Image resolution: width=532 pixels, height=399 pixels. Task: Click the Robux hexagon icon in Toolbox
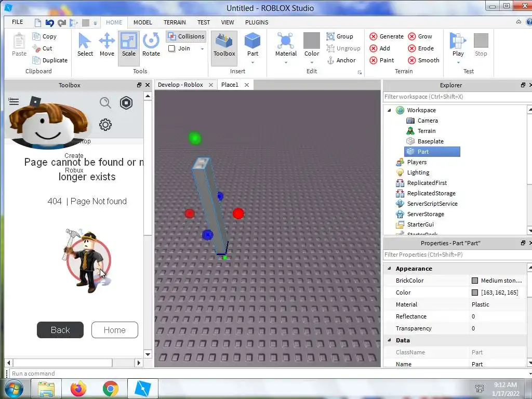pos(126,103)
